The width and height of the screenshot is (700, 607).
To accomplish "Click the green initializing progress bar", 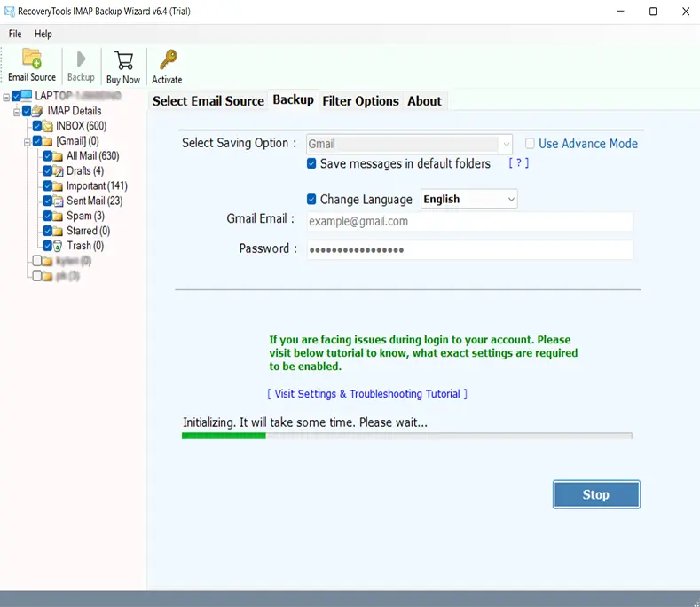I will click(406, 436).
